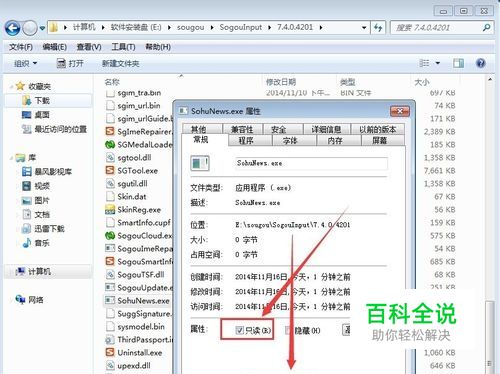This screenshot has height=374, width=500.
Task: Open the 帮助(H) menu
Action: (158, 47)
